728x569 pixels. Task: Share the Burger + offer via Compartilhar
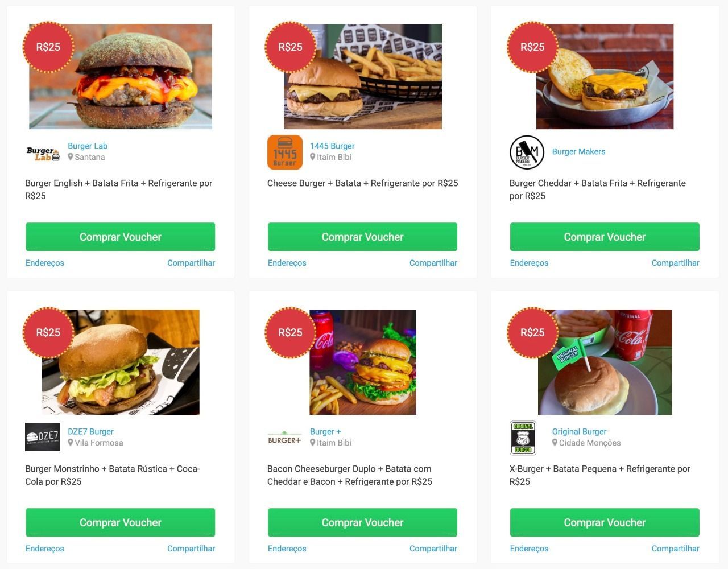point(433,549)
